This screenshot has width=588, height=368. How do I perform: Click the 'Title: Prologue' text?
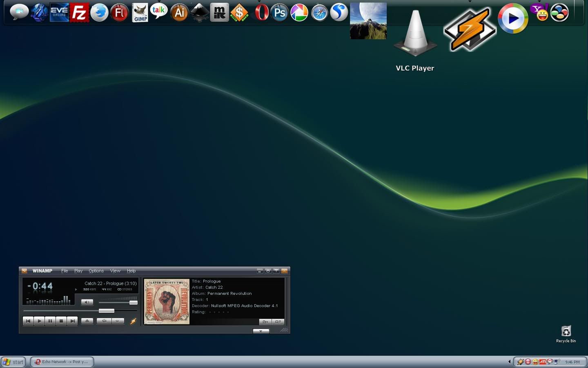click(x=206, y=281)
